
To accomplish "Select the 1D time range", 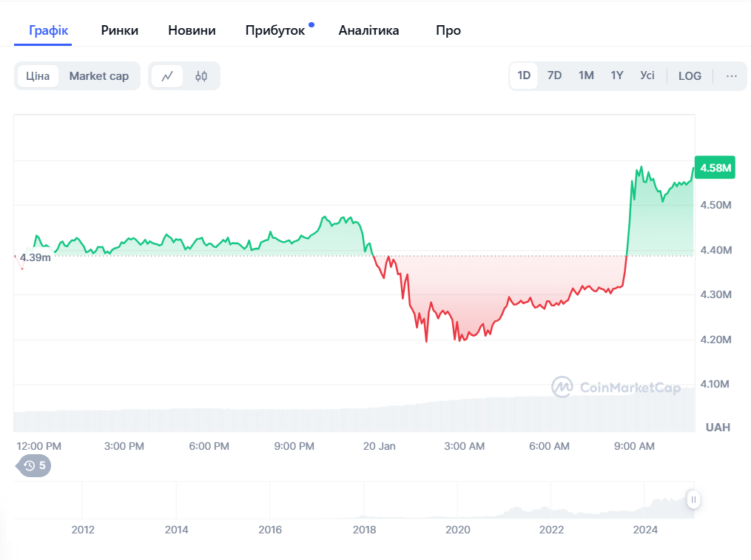I will coord(524,75).
